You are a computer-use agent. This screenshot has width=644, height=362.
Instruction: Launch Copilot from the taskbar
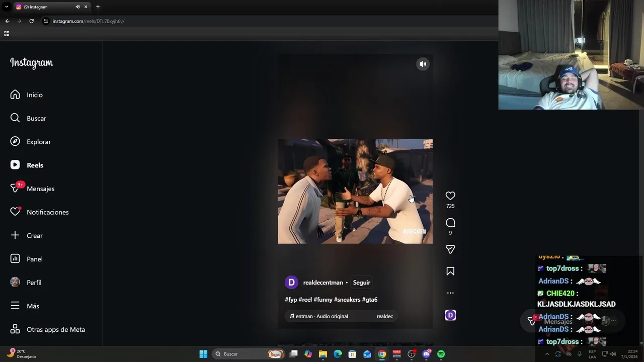(x=308, y=354)
